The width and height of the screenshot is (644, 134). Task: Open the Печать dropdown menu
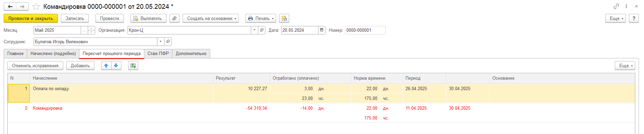coord(261,18)
